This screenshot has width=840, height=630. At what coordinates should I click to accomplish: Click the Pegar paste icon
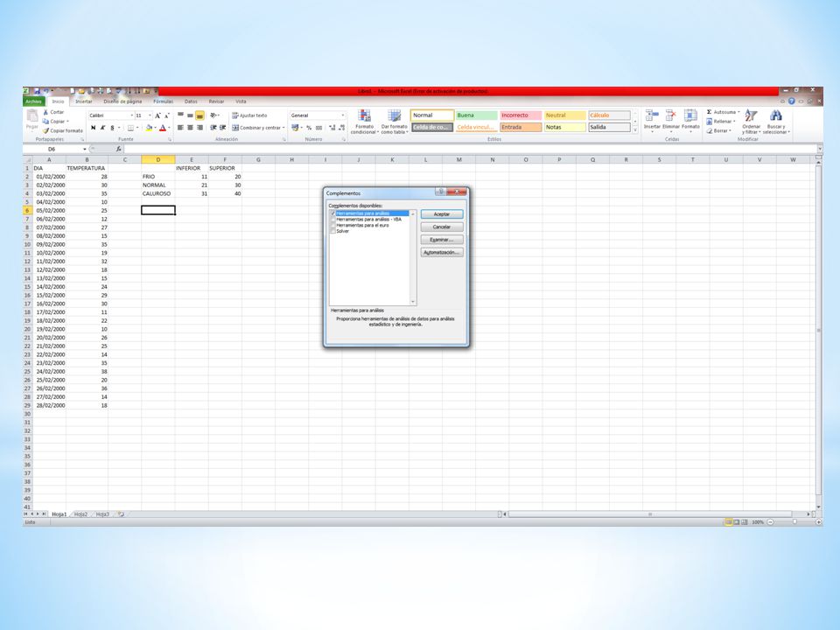[32, 115]
